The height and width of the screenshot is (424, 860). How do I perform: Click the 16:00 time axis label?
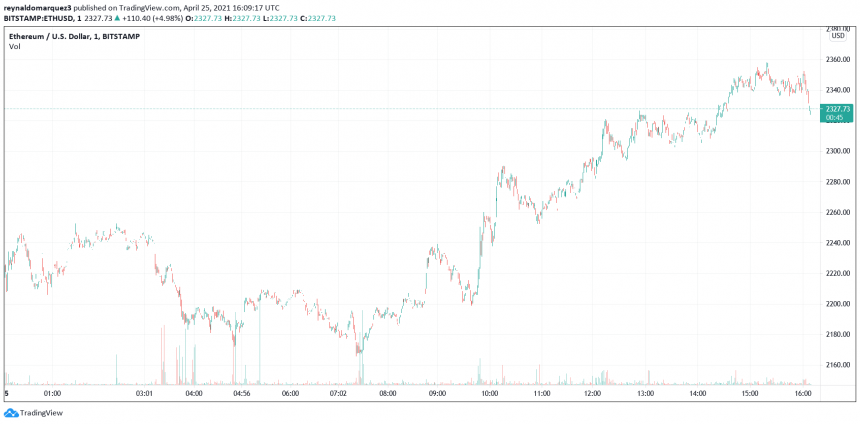click(x=803, y=395)
